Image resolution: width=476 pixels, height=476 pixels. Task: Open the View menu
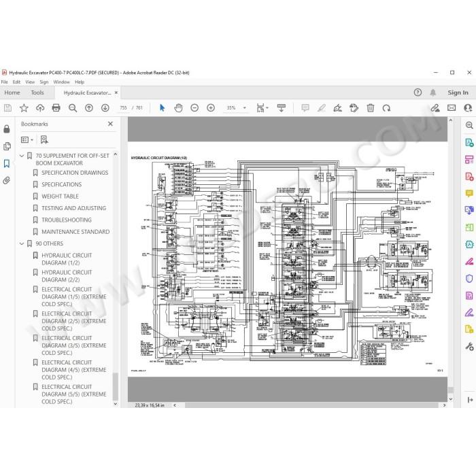[30, 82]
